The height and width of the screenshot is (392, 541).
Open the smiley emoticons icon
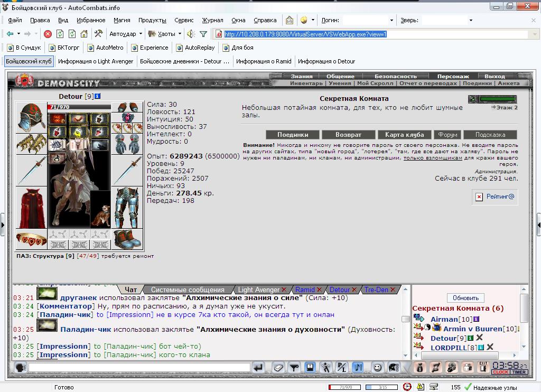[x=377, y=368]
